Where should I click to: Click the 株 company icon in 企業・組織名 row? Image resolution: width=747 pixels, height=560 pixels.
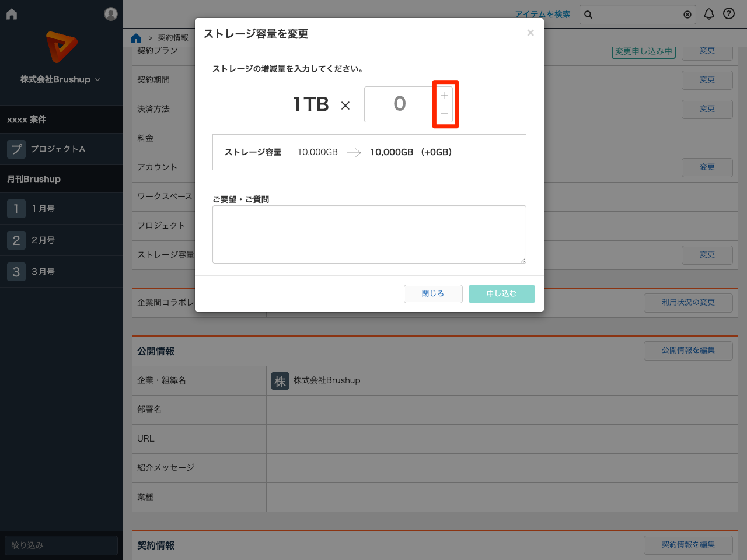click(280, 381)
